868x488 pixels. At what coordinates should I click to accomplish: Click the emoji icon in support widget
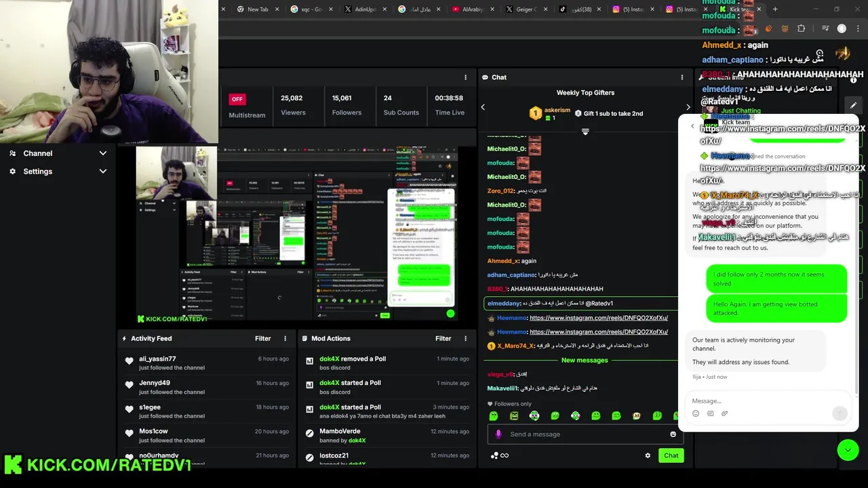[696, 413]
